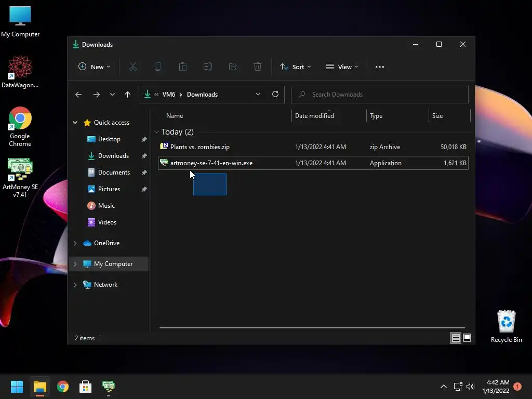532x399 pixels.
Task: Unpin Desktop using its pin icon
Action: [144, 139]
